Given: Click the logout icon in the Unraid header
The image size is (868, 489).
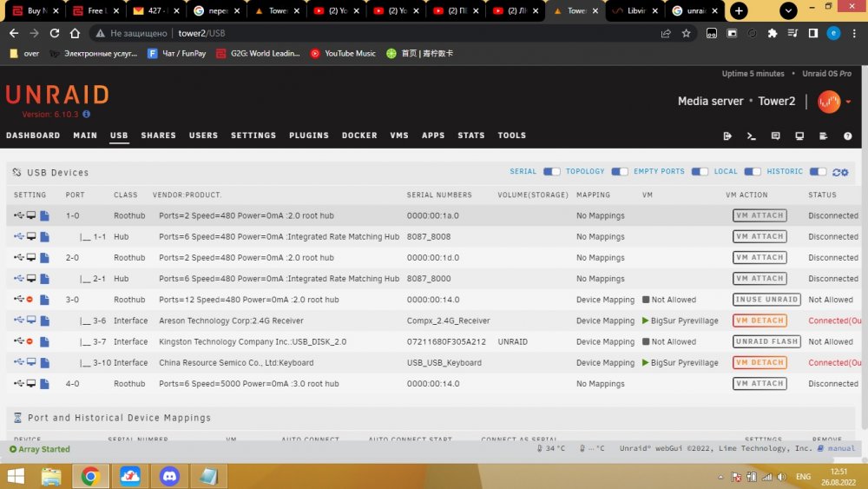Looking at the screenshot, I should click(x=727, y=135).
